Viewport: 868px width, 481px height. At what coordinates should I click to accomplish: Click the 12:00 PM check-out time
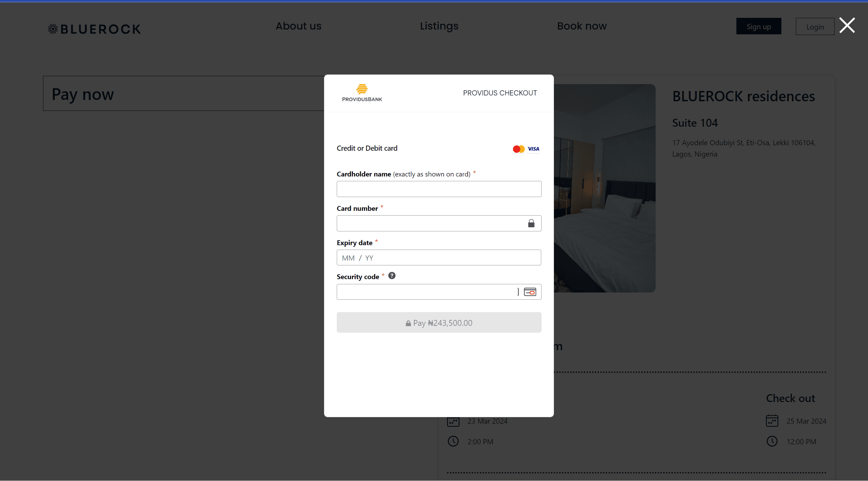click(x=801, y=442)
